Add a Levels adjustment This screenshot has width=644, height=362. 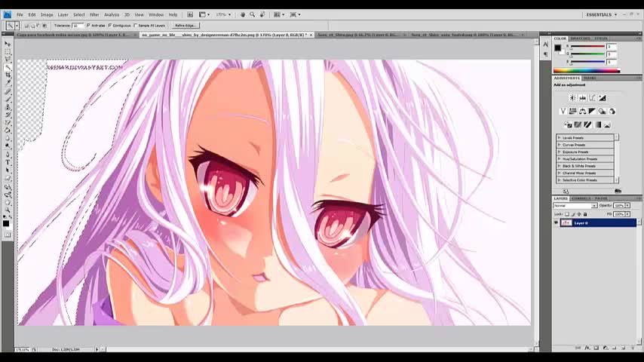click(582, 98)
